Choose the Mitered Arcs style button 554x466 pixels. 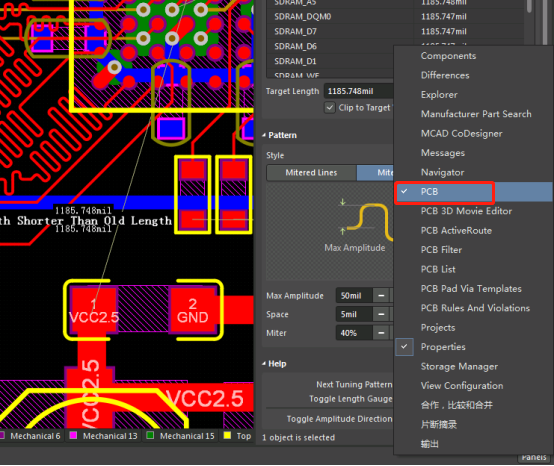[x=375, y=173]
